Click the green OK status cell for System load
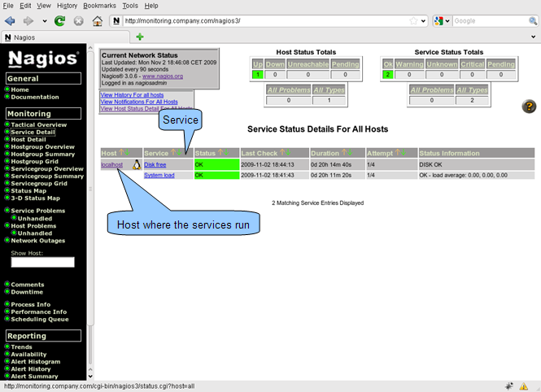The image size is (541, 392). pyautogui.click(x=216, y=175)
